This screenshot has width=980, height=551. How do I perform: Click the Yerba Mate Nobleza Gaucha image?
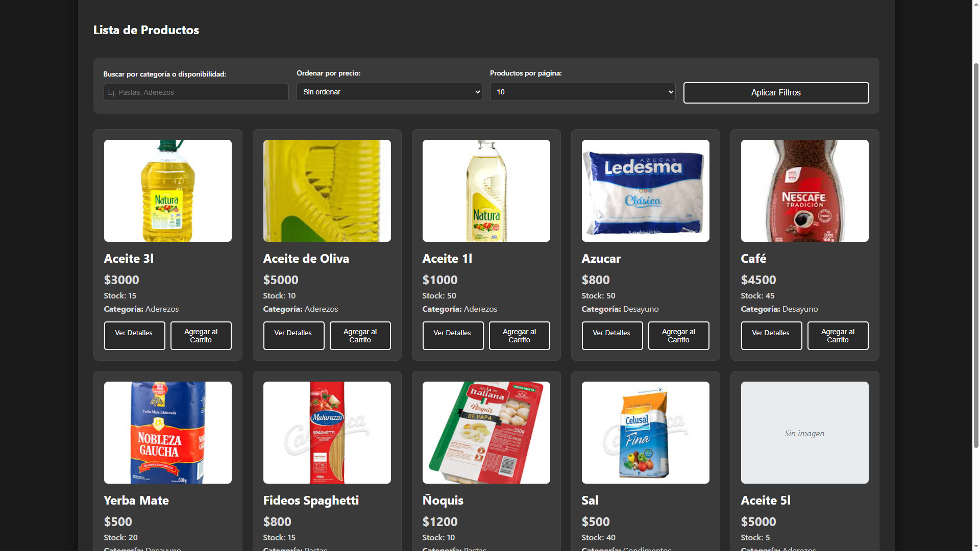coord(167,432)
